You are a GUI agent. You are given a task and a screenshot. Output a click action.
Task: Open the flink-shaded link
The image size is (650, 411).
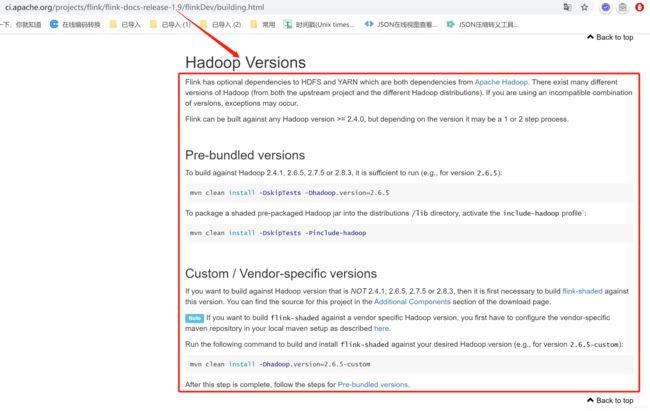click(x=582, y=291)
